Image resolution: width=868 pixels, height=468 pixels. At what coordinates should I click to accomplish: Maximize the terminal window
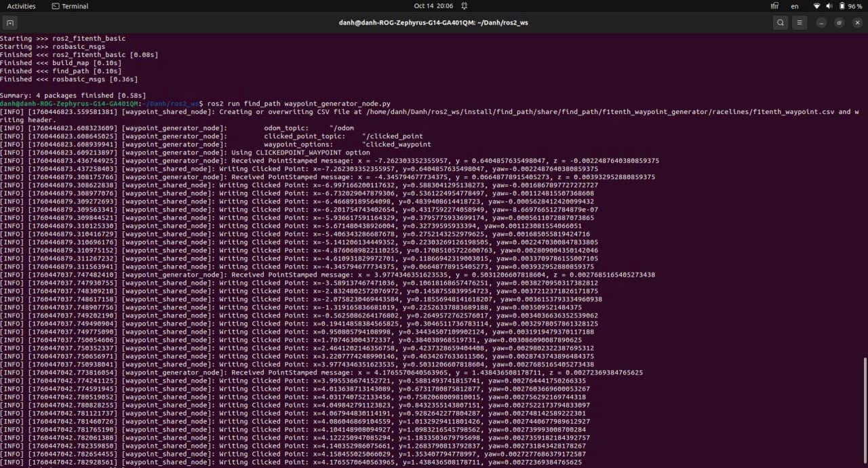pyautogui.click(x=839, y=22)
